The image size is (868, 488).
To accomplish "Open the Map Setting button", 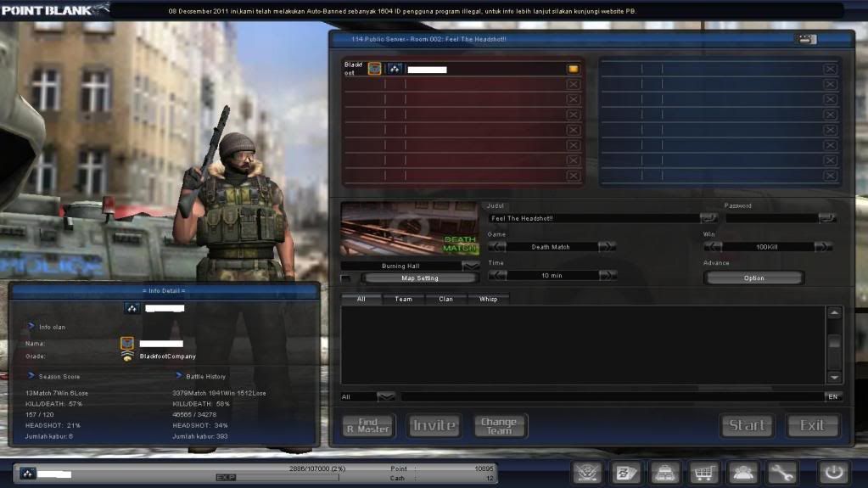I will pos(420,278).
